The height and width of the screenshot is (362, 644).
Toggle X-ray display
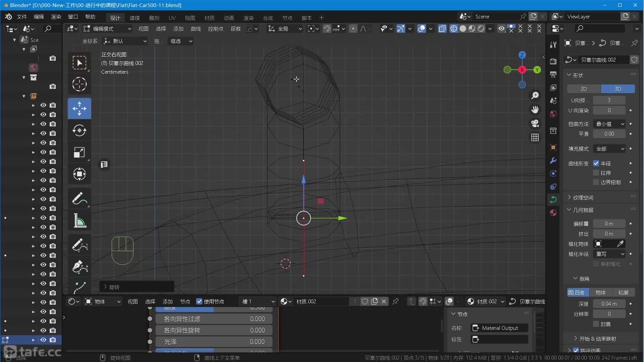(x=442, y=29)
